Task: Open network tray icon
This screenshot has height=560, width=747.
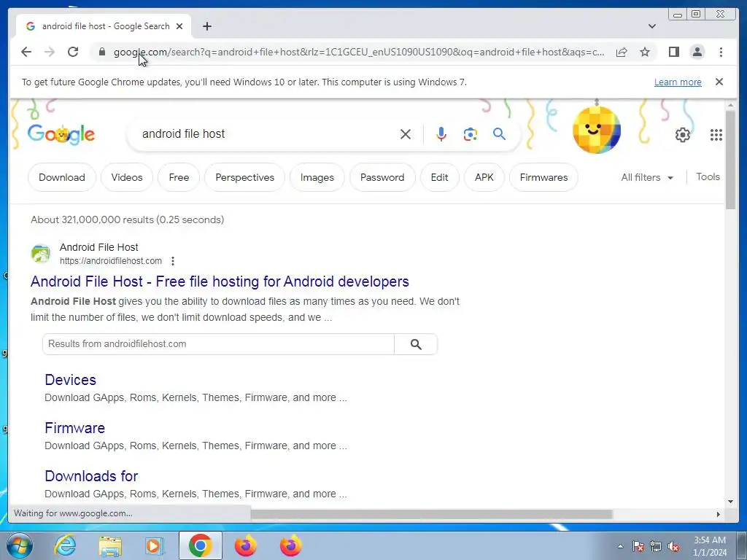Action: tap(656, 546)
